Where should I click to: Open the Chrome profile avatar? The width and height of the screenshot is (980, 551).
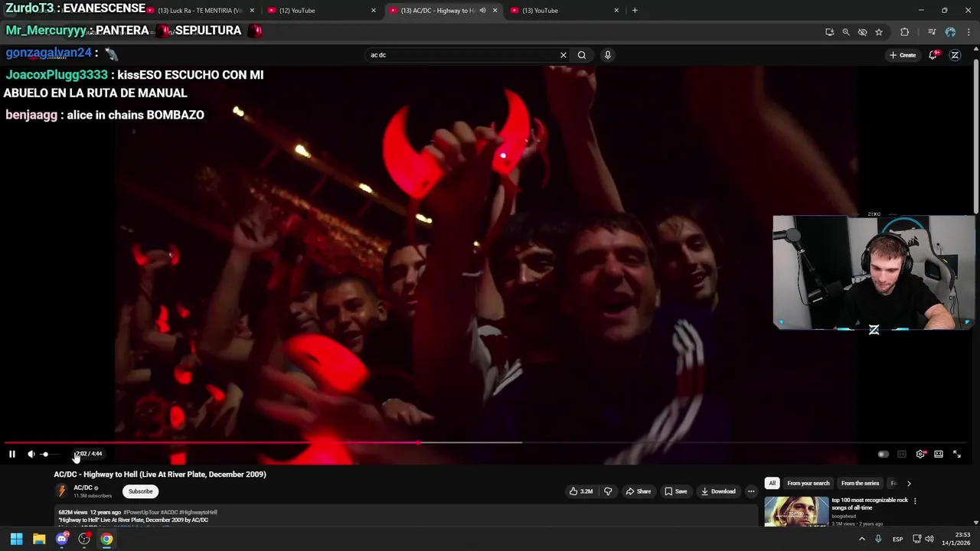point(950,32)
